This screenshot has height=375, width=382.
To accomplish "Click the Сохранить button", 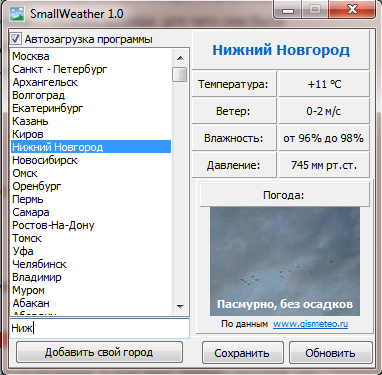I will click(242, 353).
